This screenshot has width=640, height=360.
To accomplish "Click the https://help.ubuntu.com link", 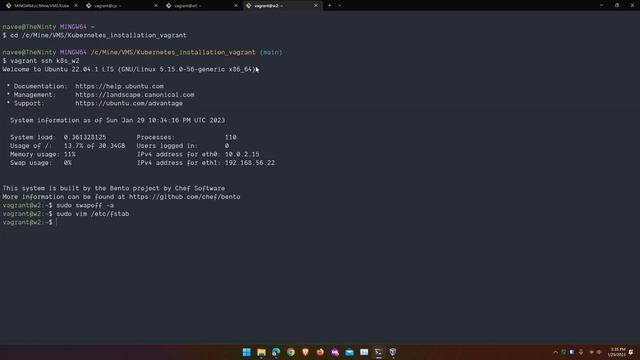I will (x=120, y=86).
